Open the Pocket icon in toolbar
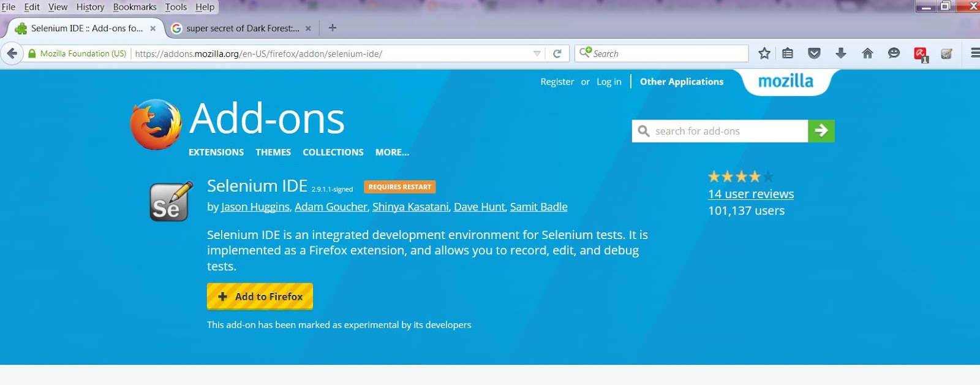 point(814,53)
